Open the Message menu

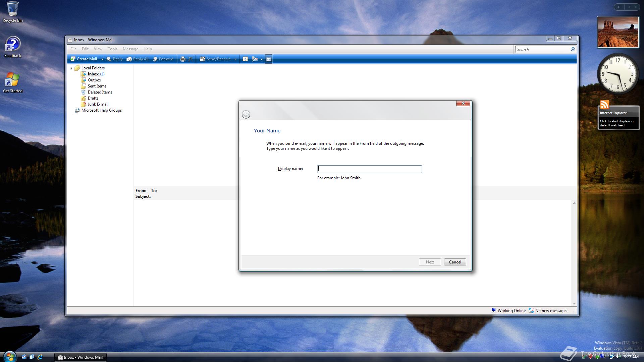coord(130,49)
